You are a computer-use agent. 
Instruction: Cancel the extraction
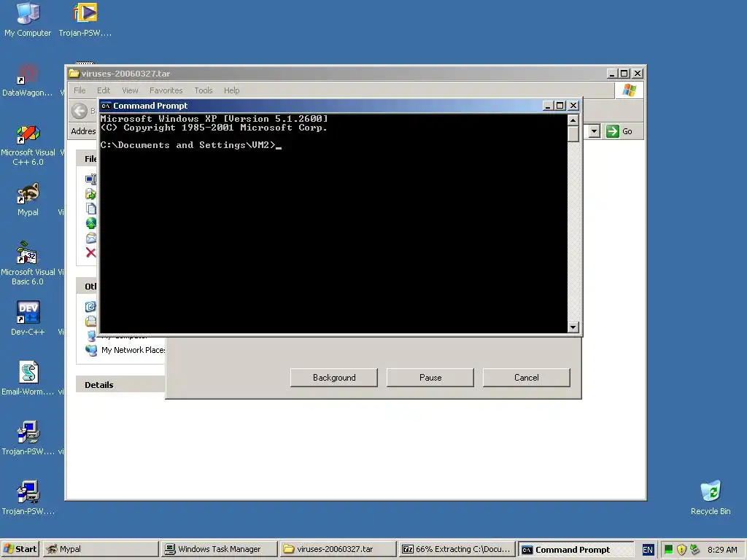click(527, 378)
